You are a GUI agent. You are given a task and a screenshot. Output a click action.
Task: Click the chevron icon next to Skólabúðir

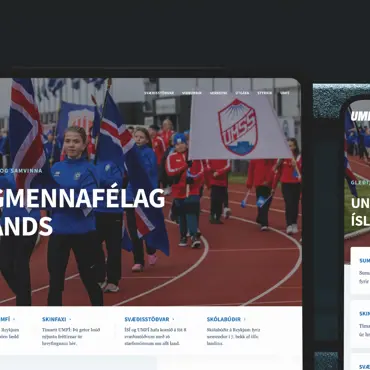click(244, 319)
